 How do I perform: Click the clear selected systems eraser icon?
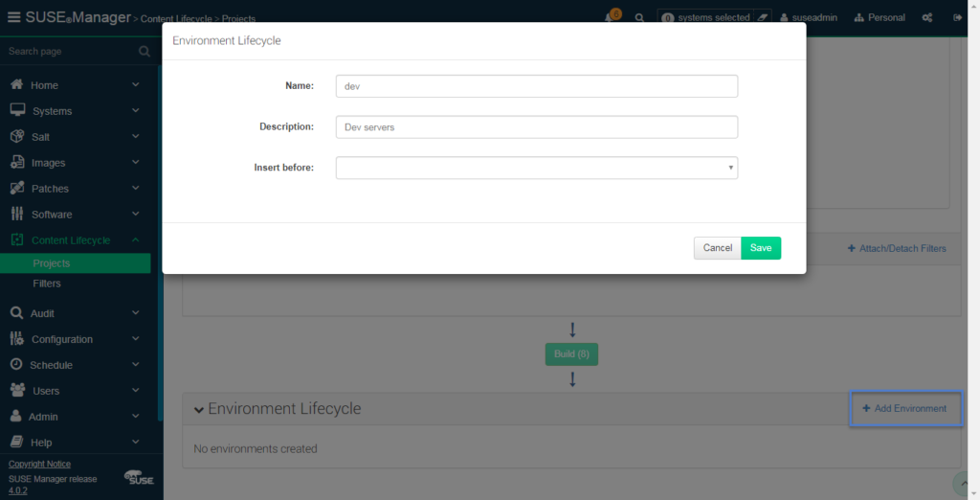(x=763, y=17)
